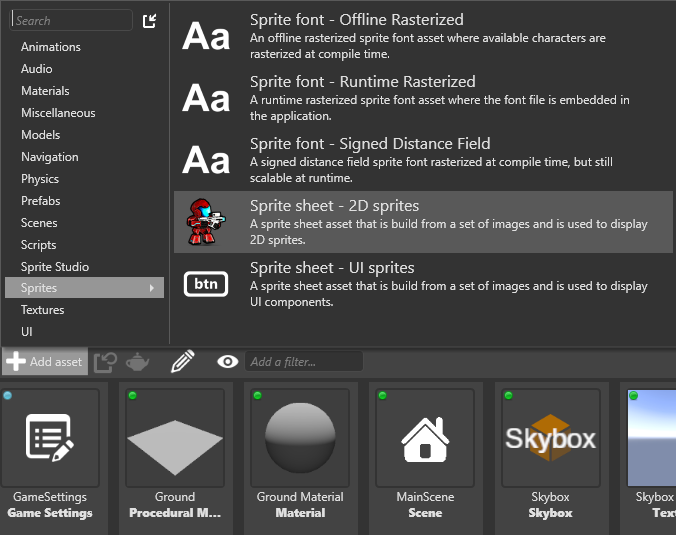The image size is (676, 535).
Task: Click the pencil edit icon
Action: 182,362
